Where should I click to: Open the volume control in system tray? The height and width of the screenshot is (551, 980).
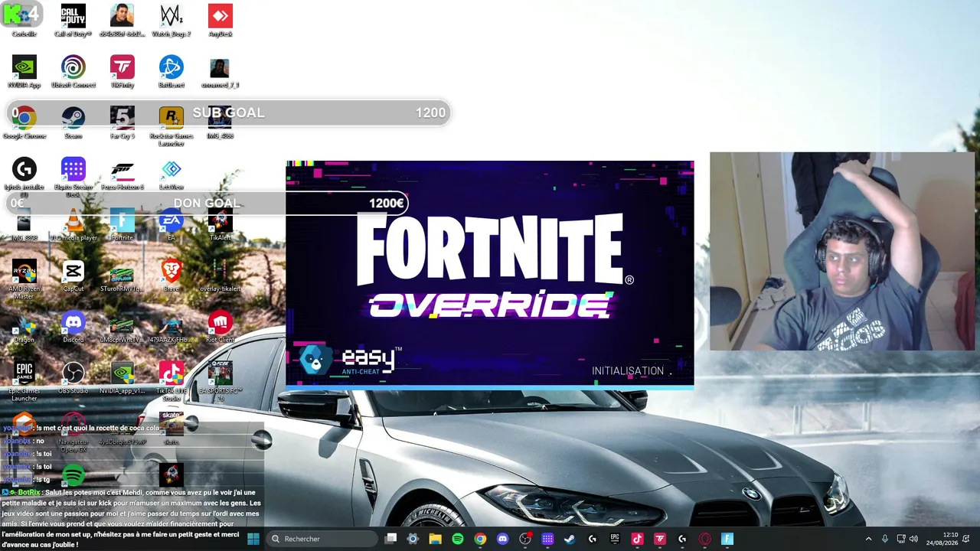coord(913,539)
